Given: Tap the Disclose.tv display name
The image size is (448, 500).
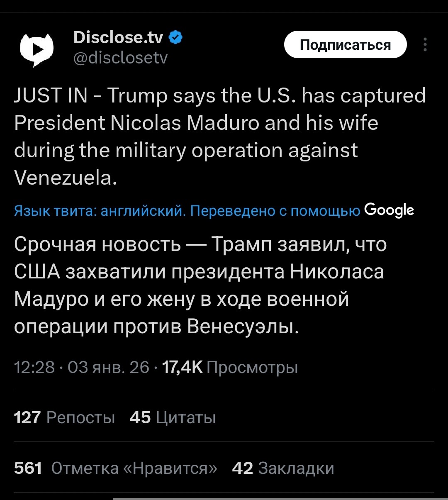Looking at the screenshot, I should tap(118, 38).
